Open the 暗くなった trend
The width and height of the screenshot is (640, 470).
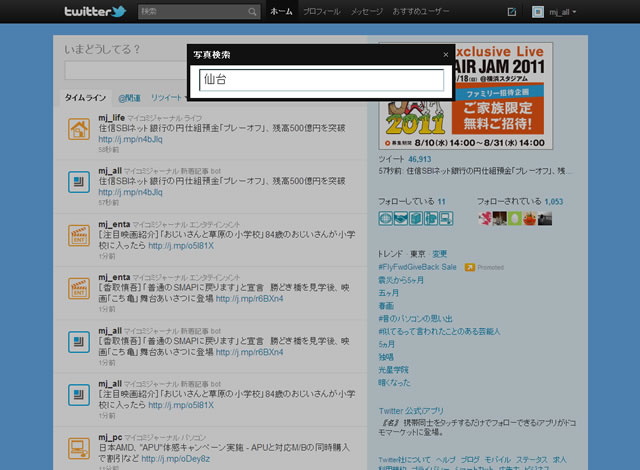[394, 382]
